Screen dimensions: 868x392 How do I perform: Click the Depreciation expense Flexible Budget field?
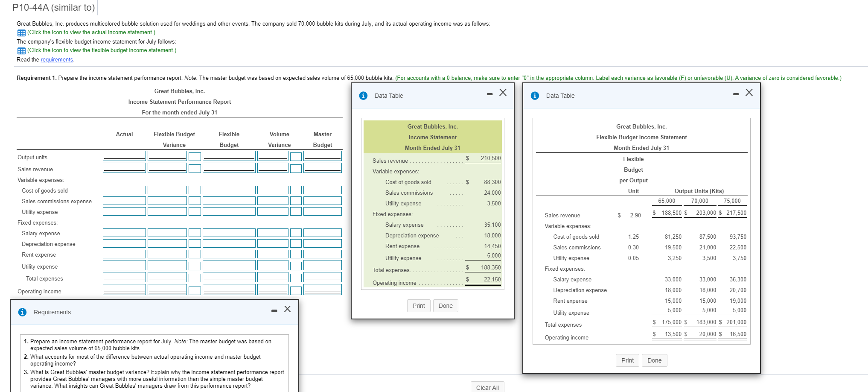pos(229,243)
